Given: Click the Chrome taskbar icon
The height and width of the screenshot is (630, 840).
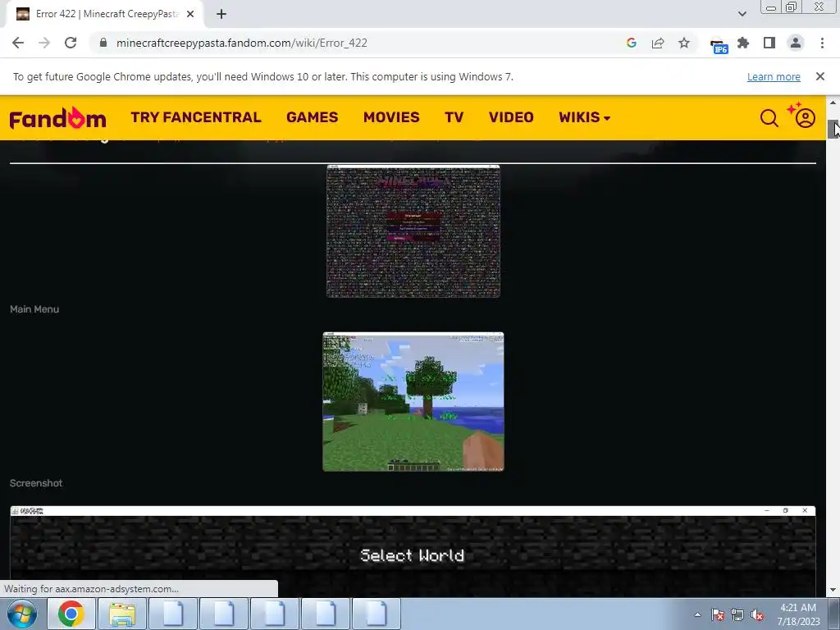Looking at the screenshot, I should point(71,614).
